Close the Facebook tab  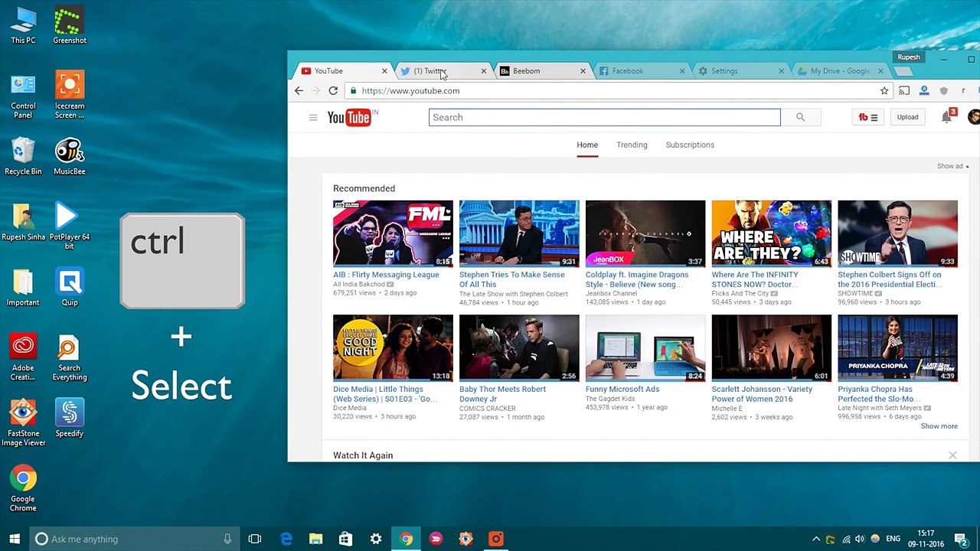pos(682,71)
